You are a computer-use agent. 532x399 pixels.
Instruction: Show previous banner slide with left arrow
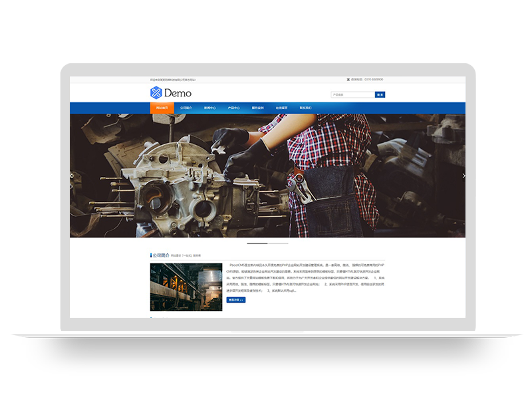click(72, 176)
